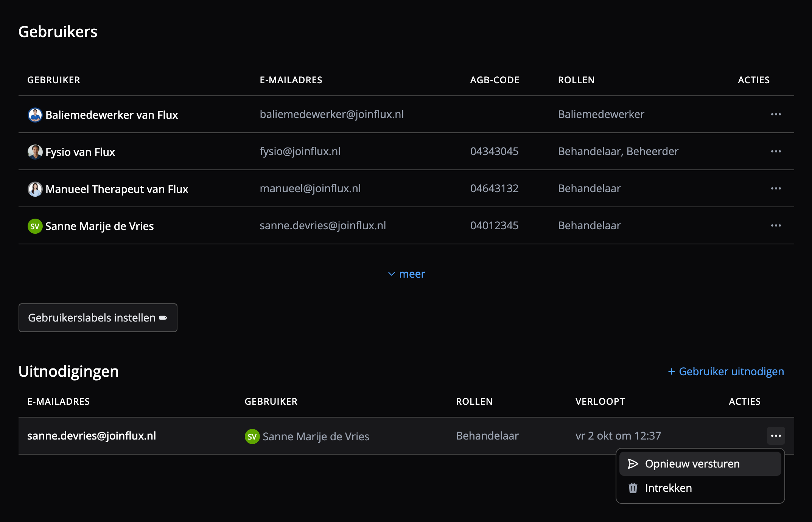This screenshot has width=812, height=522.
Task: Click AGB-CODE column header
Action: point(495,80)
